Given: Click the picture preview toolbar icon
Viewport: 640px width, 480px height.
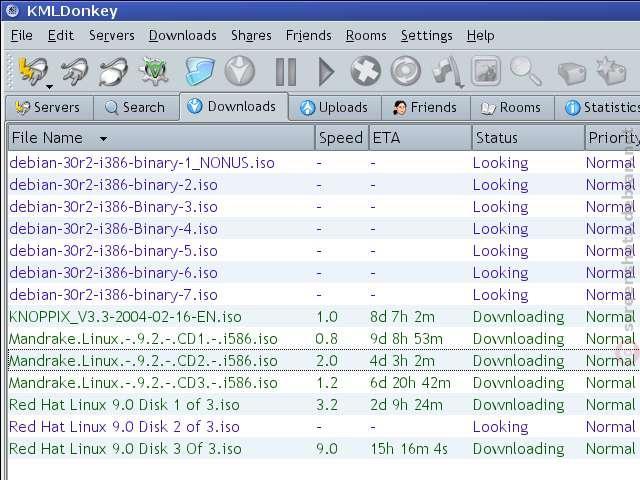Looking at the screenshot, I should 486,71.
